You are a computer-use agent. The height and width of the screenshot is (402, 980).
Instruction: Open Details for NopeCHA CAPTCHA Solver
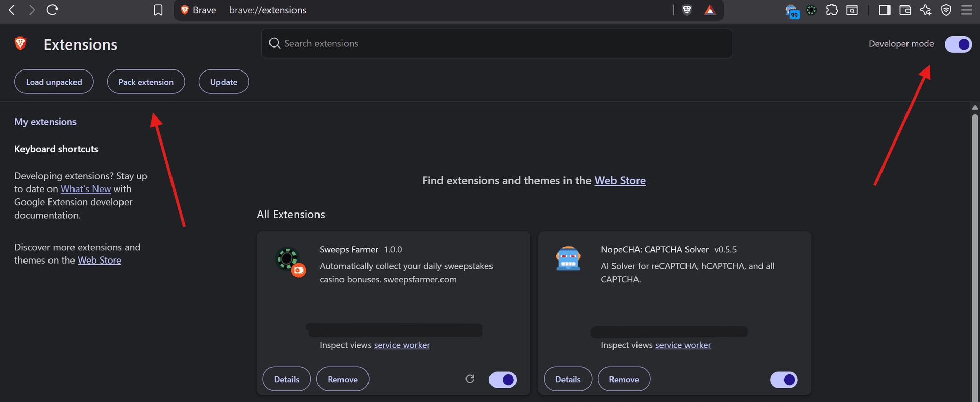[568, 379]
